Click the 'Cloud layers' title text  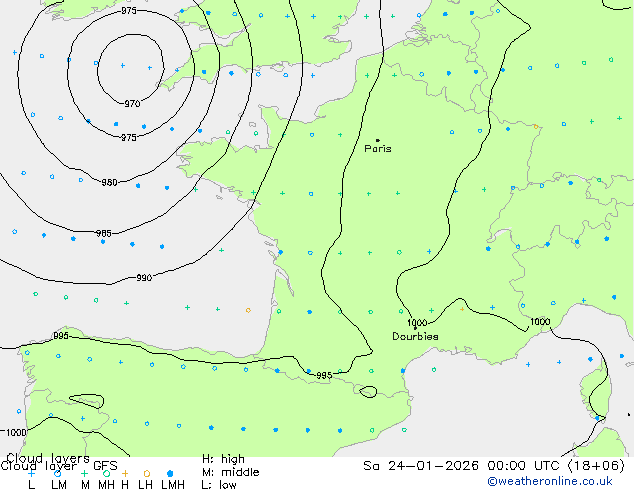coord(48,458)
